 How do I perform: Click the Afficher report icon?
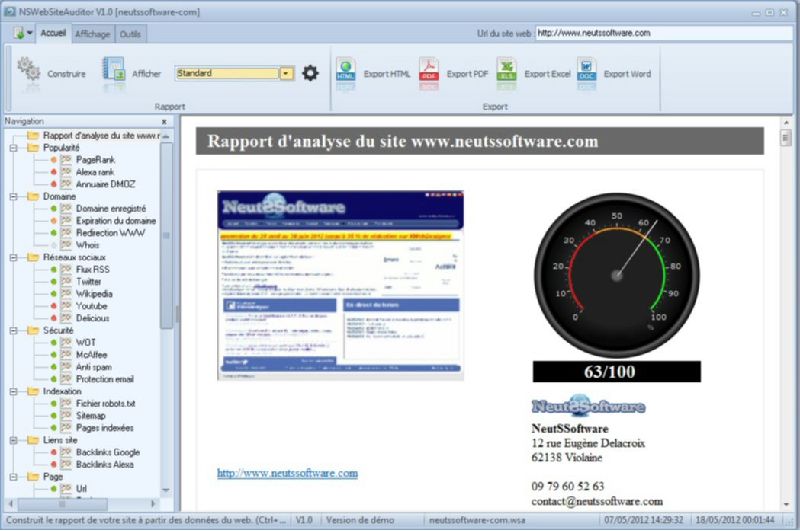tap(113, 72)
